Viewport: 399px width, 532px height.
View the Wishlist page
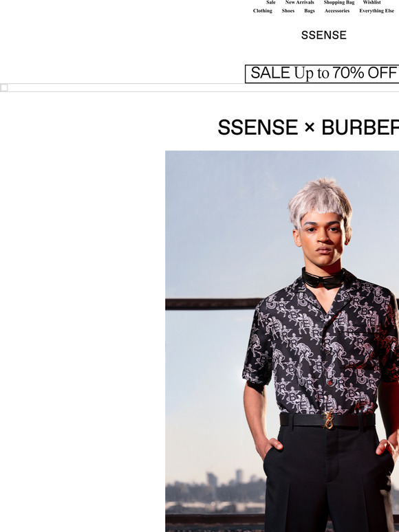click(x=371, y=2)
